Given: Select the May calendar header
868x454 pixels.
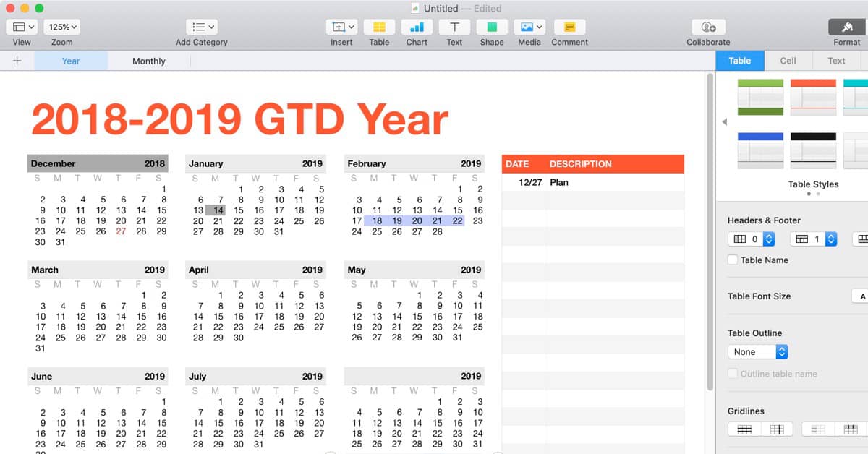Looking at the screenshot, I should coord(414,270).
